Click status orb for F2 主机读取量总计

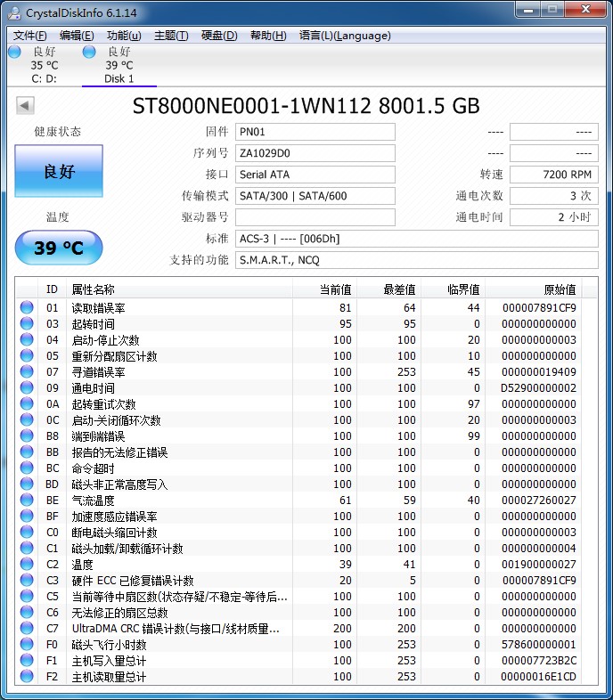coord(27,677)
